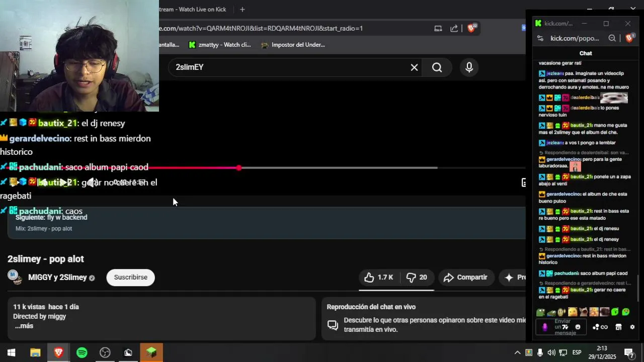The height and width of the screenshot is (362, 644).
Task: Click kick.com/popo... address in Kick window
Action: (x=575, y=38)
